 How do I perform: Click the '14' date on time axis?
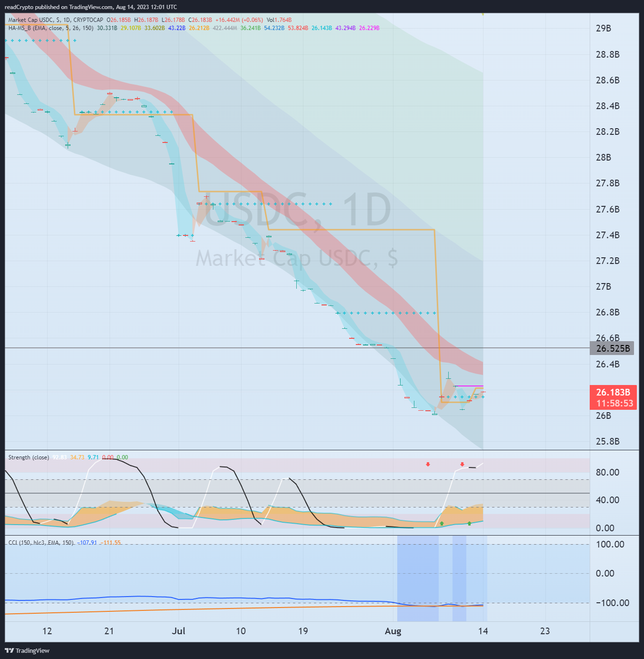coord(483,631)
